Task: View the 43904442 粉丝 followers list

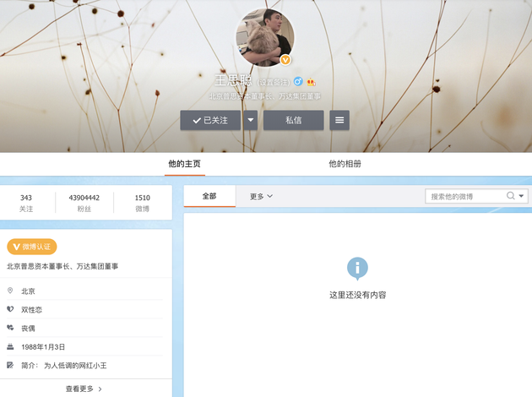Action: coord(84,203)
